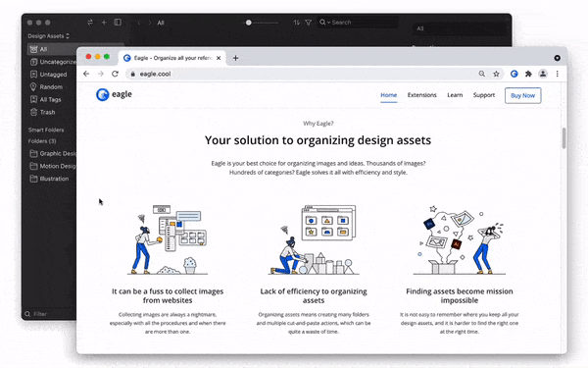The height and width of the screenshot is (368, 588).
Task: Toggle sidebar layout icon in the Eagle app
Action: 118,23
